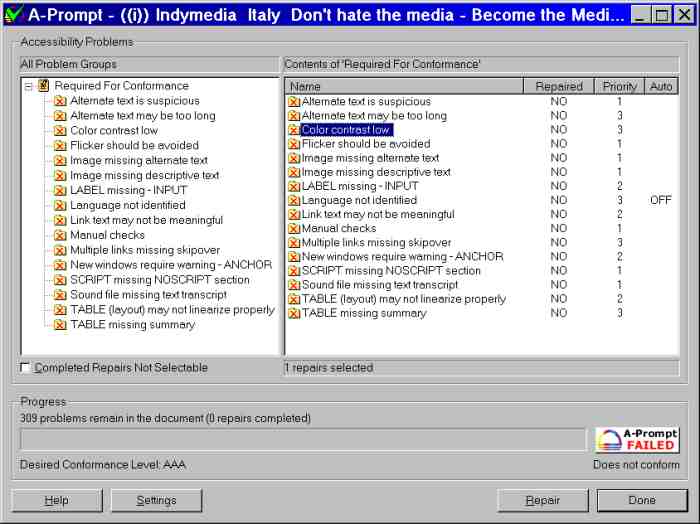
Task: Maximize the A-Prompt window
Action: (x=662, y=15)
